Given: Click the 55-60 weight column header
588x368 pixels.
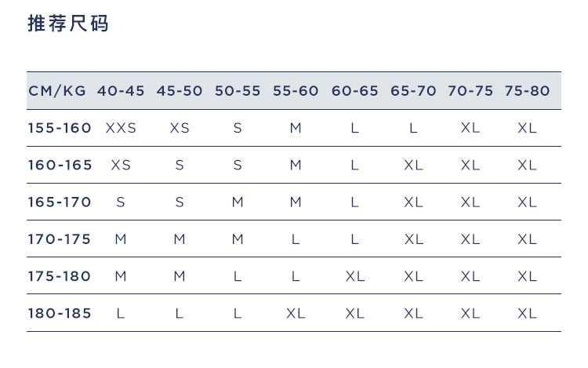Looking at the screenshot, I should pos(296,91).
